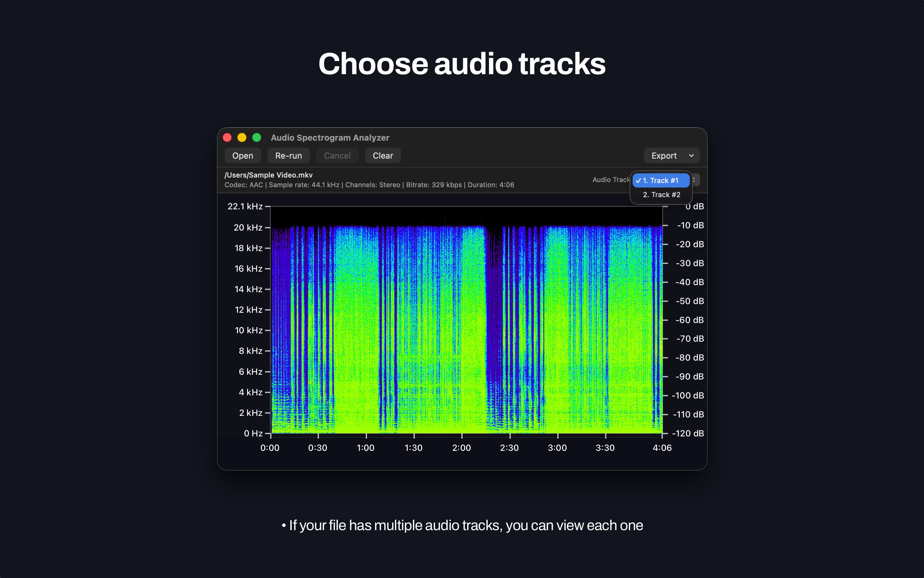Click the checkmark next to Track #1
This screenshot has width=924, height=578.
coord(638,180)
